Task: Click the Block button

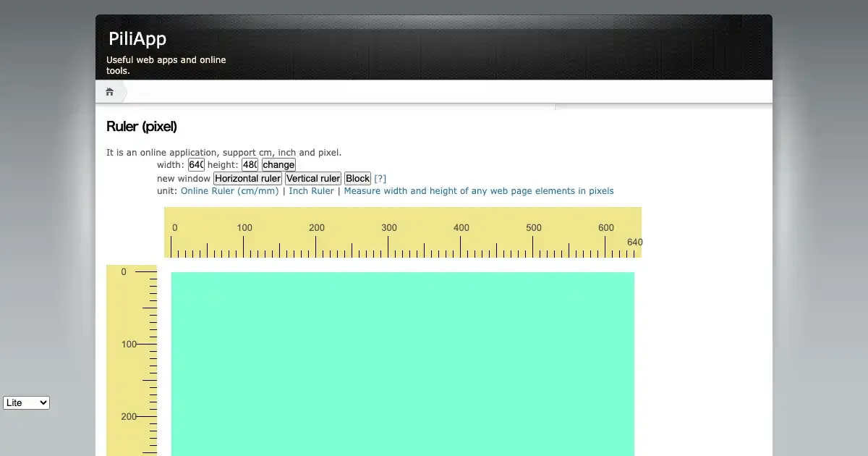Action: pos(357,179)
